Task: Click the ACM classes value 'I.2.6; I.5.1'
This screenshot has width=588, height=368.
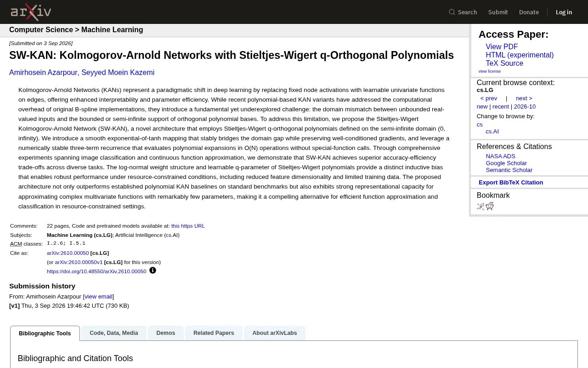Action: pyautogui.click(x=66, y=243)
